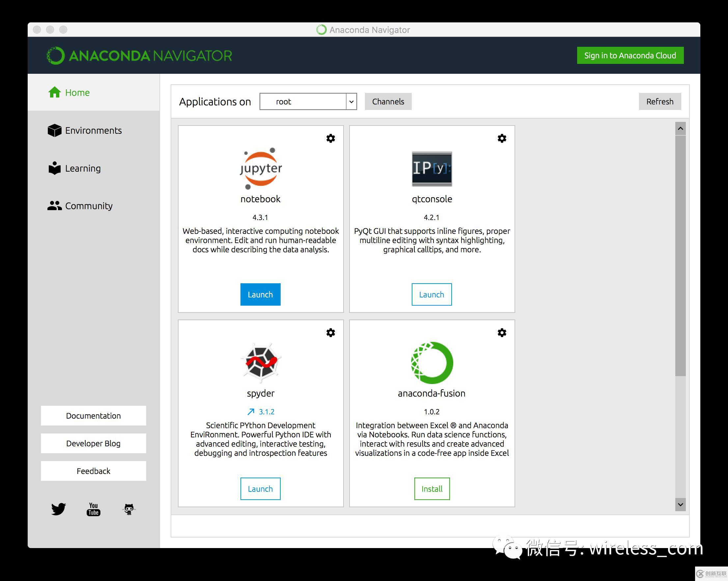
Task: Install anaconda-fusion
Action: (432, 488)
